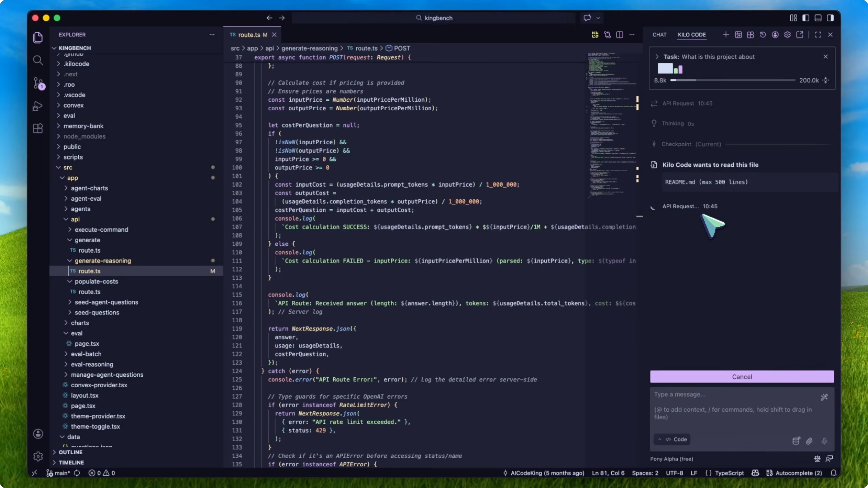Image resolution: width=868 pixels, height=488 pixels.
Task: Toggle the primary sidebar visibility
Action: [806, 18]
